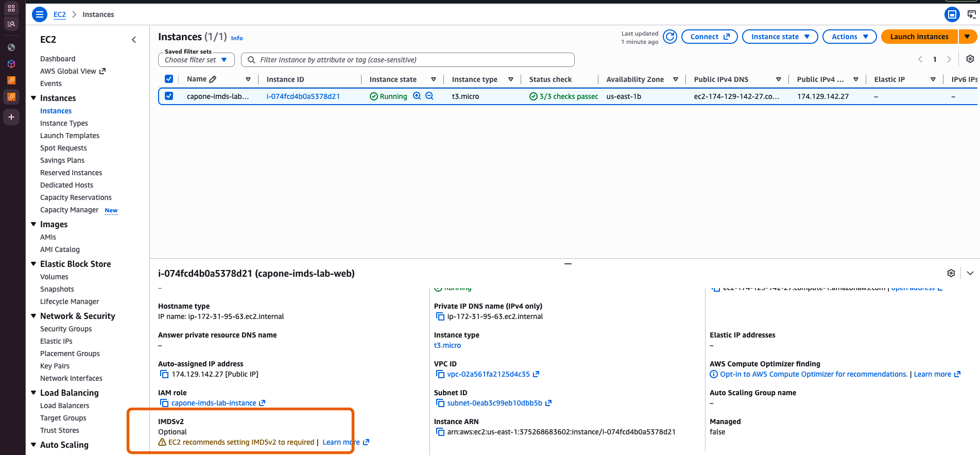The width and height of the screenshot is (980, 455).
Task: Copy the VPC ID value
Action: [x=440, y=374]
